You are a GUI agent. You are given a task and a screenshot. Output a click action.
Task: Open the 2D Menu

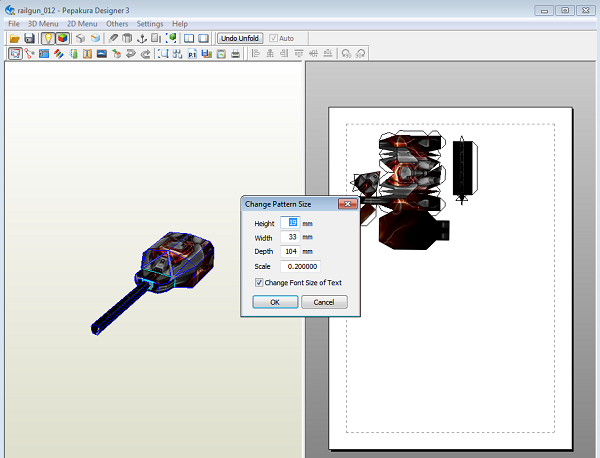[83, 23]
